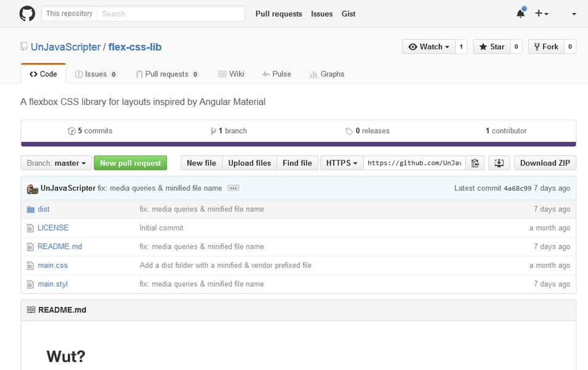Viewport: 588px width, 370px height.
Task: Open the latest commit message in commit bar
Action: (x=160, y=188)
